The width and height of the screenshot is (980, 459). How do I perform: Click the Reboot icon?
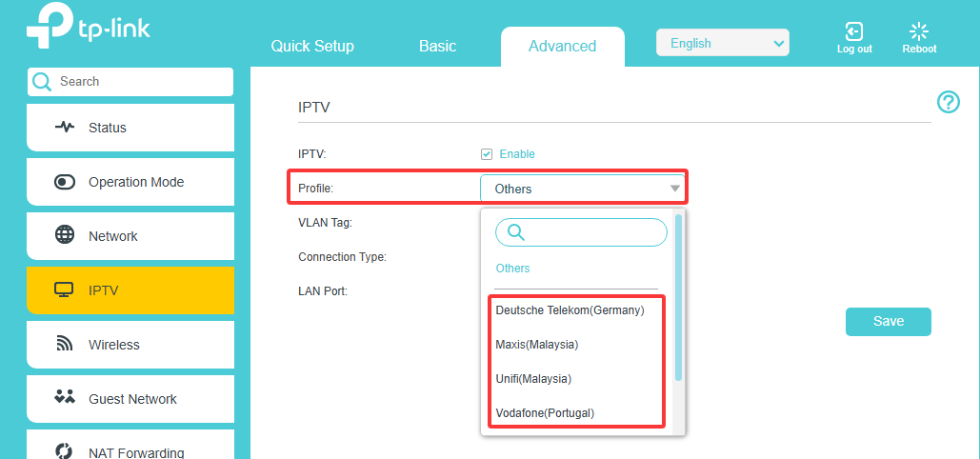click(x=919, y=31)
